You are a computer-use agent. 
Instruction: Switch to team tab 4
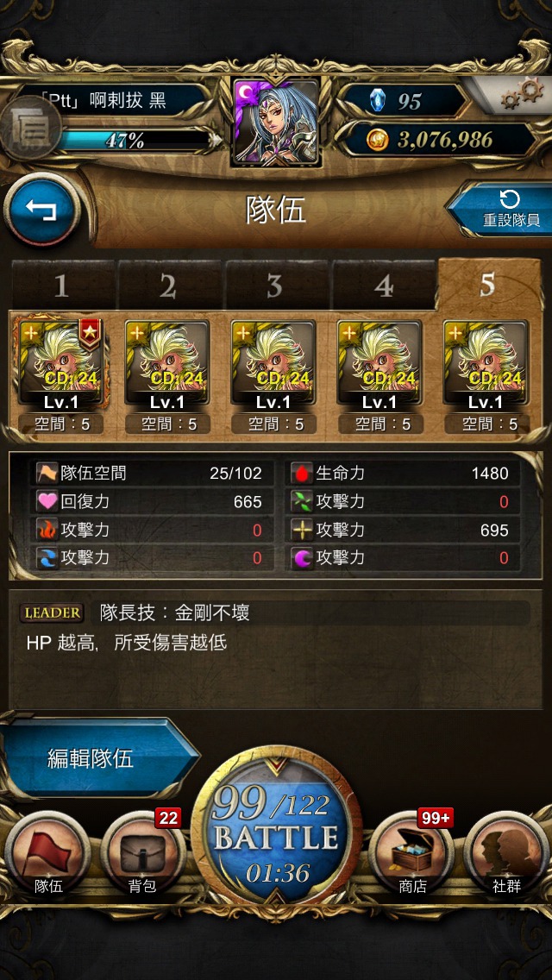[x=383, y=285]
